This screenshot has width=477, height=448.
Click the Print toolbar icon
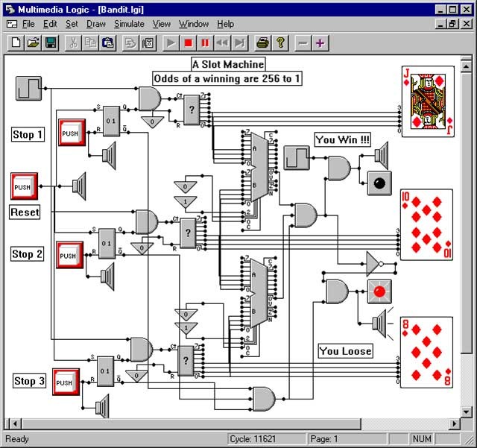tap(262, 42)
